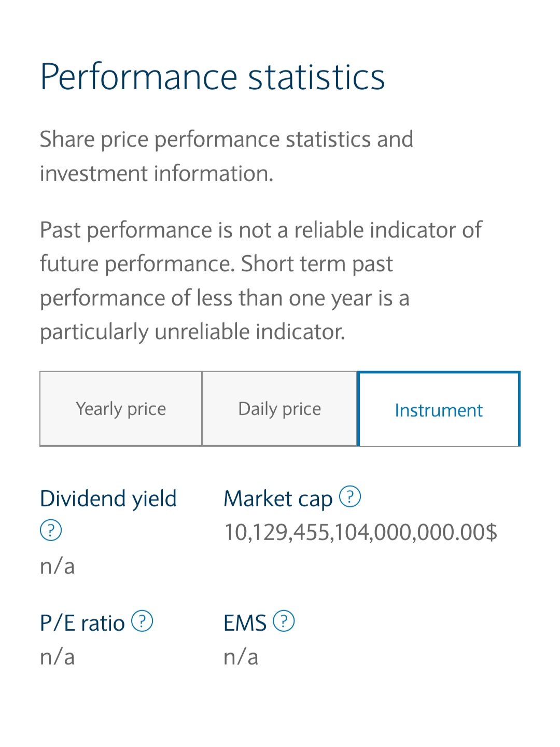The height and width of the screenshot is (747, 560).
Task: Tap the n/a value below EMS
Action: (241, 657)
